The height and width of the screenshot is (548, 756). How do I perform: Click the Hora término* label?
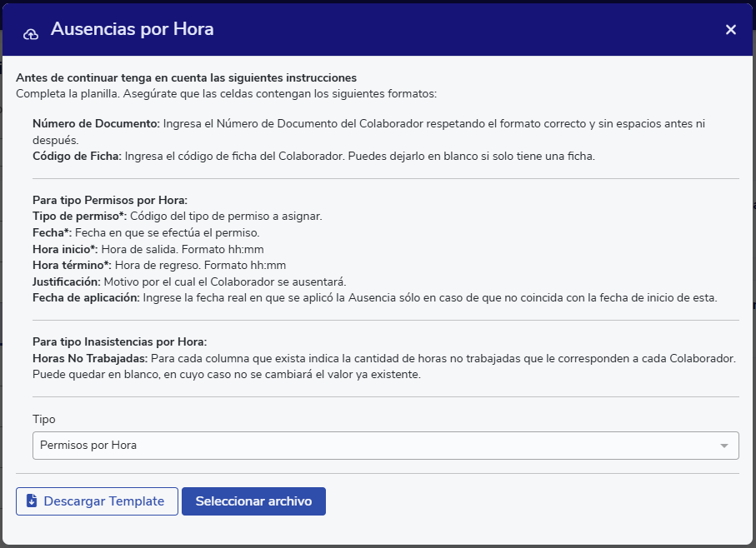(71, 266)
